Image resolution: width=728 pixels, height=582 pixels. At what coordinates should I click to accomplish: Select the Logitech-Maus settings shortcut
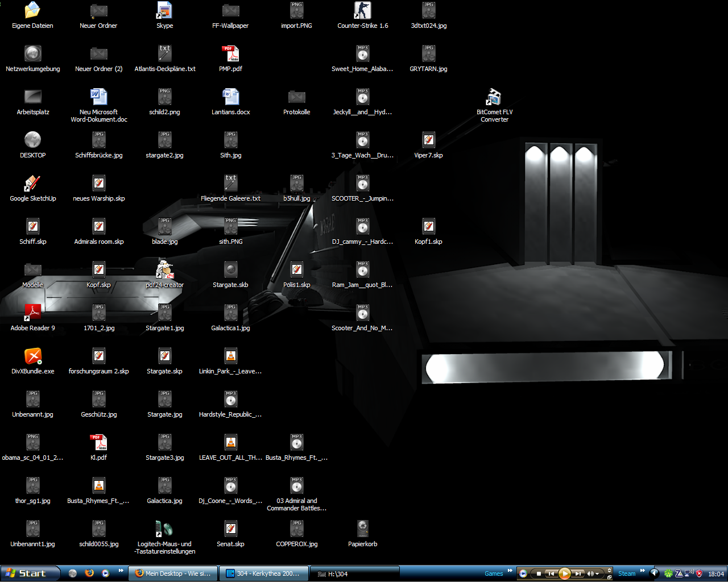[x=164, y=529]
